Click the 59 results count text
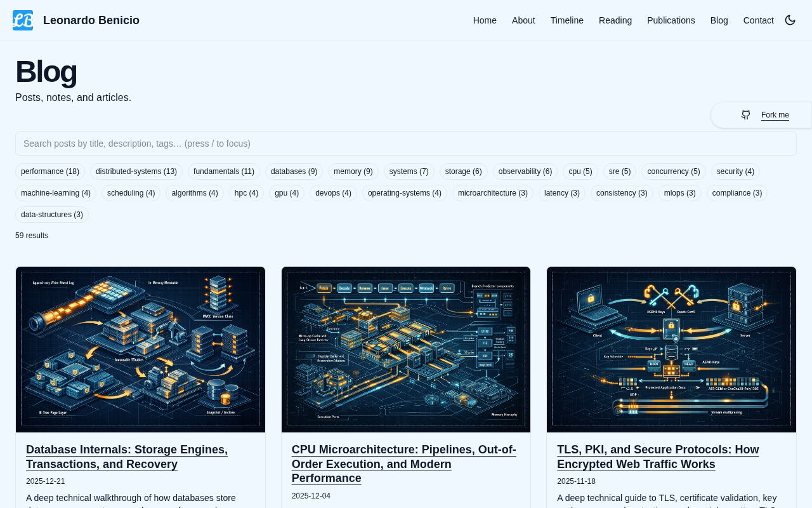812x508 pixels. click(32, 236)
